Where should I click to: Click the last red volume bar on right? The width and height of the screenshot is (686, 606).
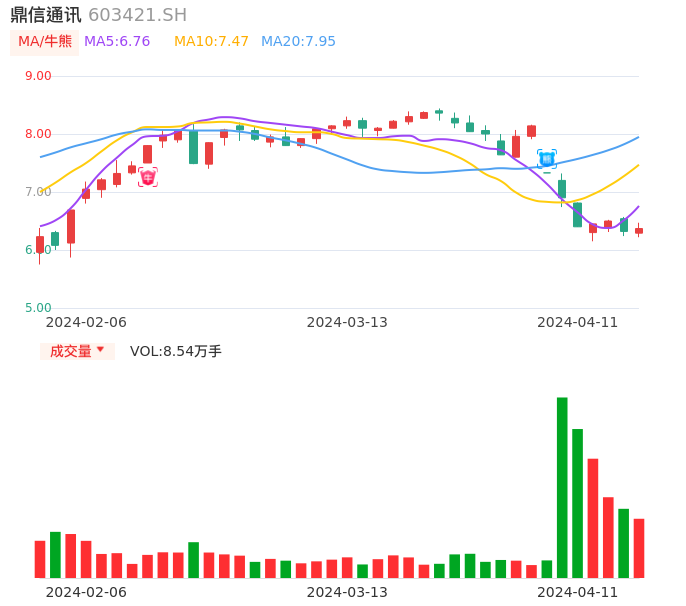639,548
